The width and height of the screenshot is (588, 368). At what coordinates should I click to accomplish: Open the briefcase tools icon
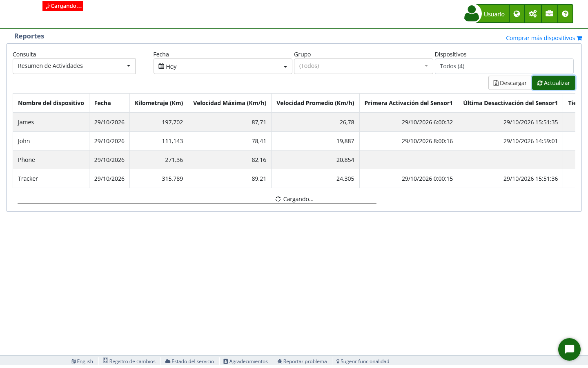coord(549,14)
